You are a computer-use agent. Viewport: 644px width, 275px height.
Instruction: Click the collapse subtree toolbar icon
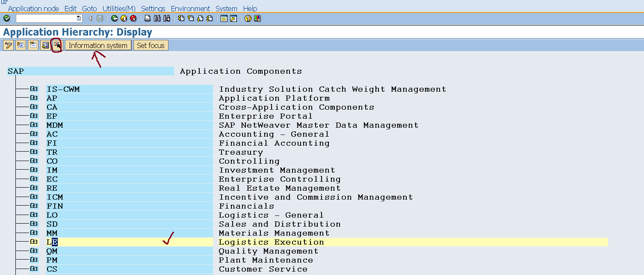33,45
